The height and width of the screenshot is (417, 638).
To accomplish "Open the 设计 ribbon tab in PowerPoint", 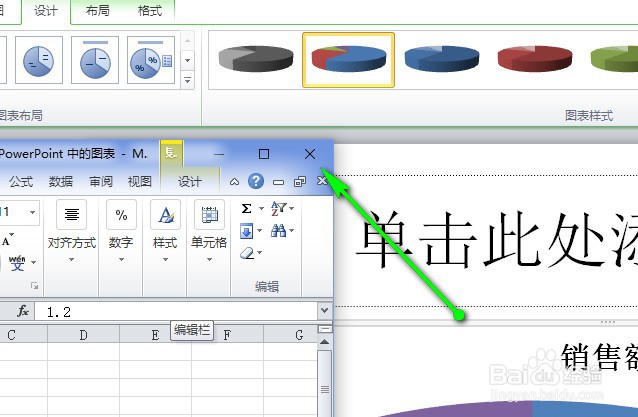I will (x=46, y=11).
